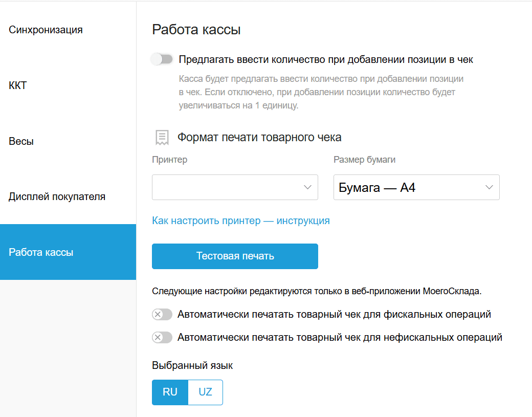Viewport: 532px width, 417px height.
Task: Select the Весы section
Action: click(x=20, y=141)
